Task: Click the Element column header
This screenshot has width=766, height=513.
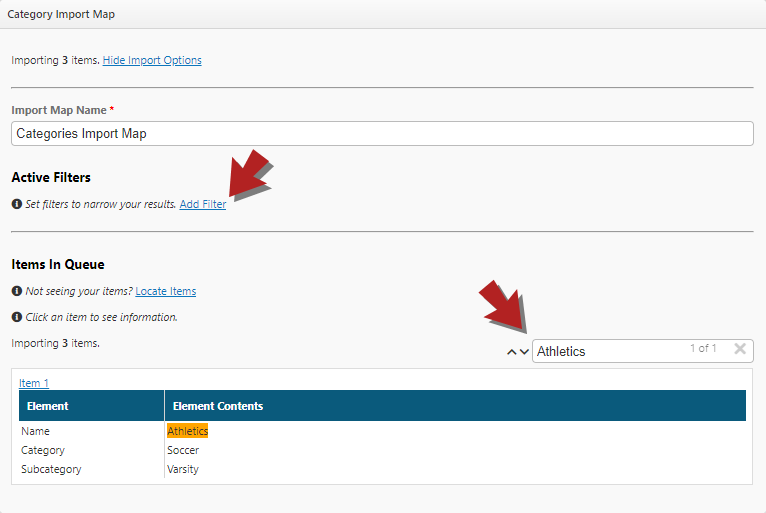Action: [91, 406]
